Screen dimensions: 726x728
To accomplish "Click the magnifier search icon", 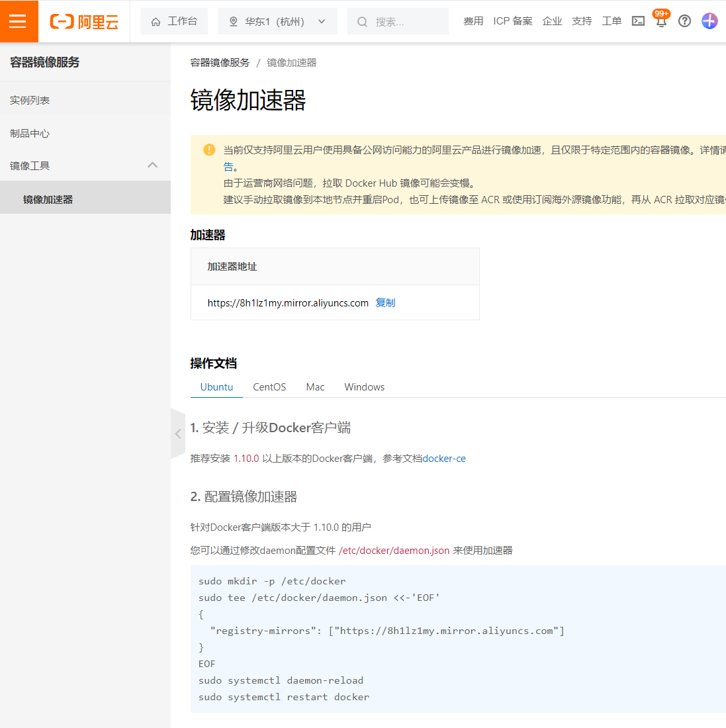I will [362, 22].
